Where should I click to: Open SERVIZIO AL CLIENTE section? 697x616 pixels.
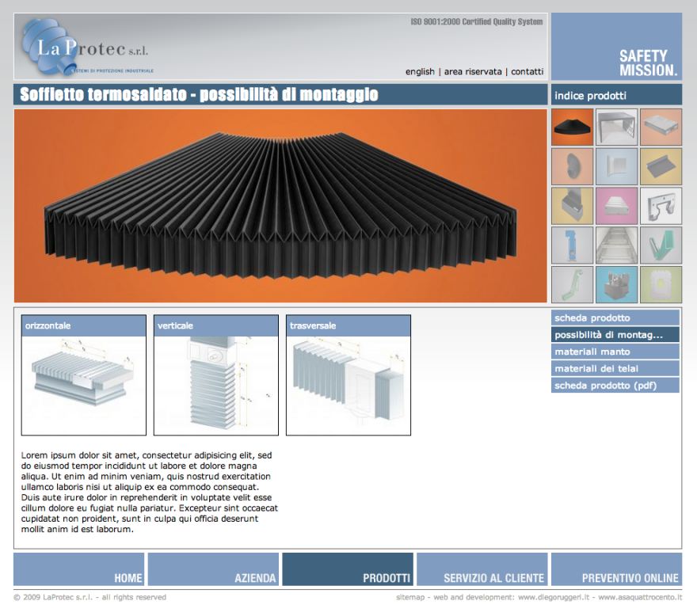point(482,569)
